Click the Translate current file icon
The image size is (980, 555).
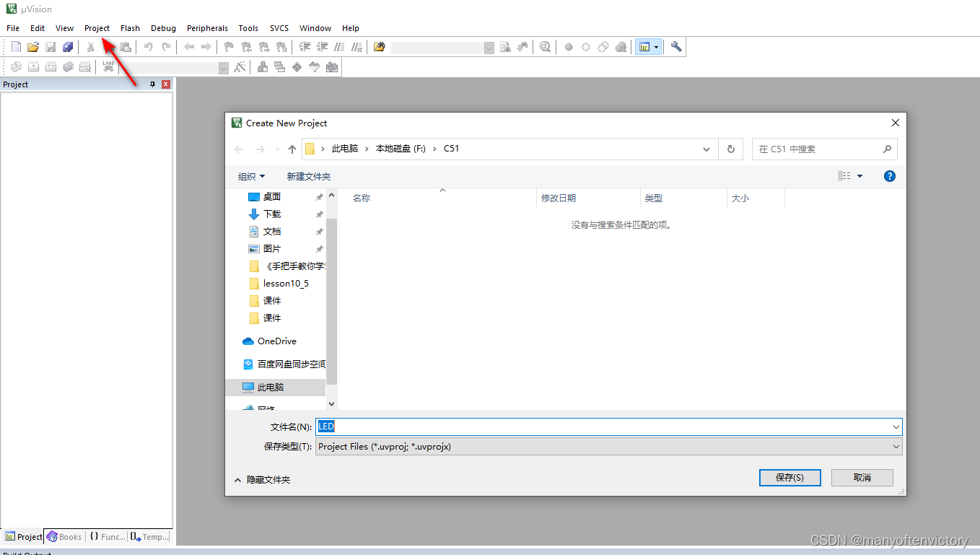coord(16,67)
